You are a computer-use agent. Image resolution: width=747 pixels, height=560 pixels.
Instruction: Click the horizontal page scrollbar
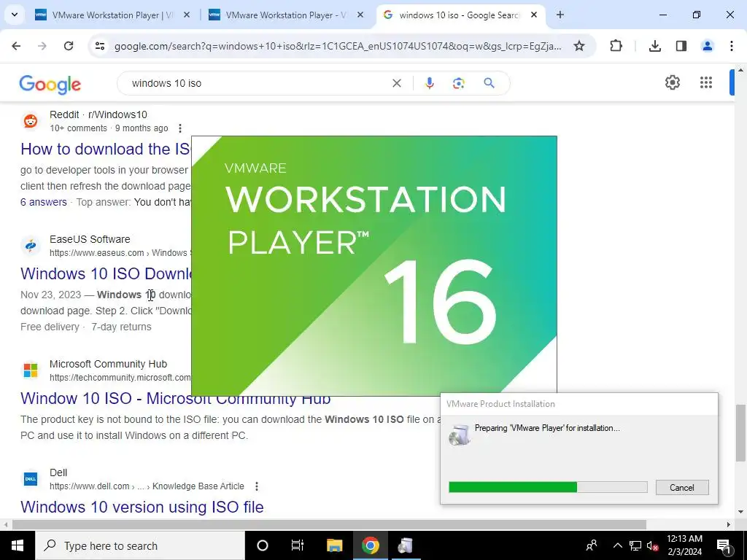329,525
